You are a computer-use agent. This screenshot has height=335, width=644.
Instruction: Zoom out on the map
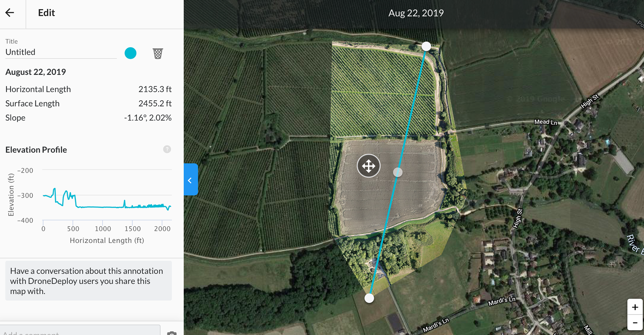[x=635, y=323]
